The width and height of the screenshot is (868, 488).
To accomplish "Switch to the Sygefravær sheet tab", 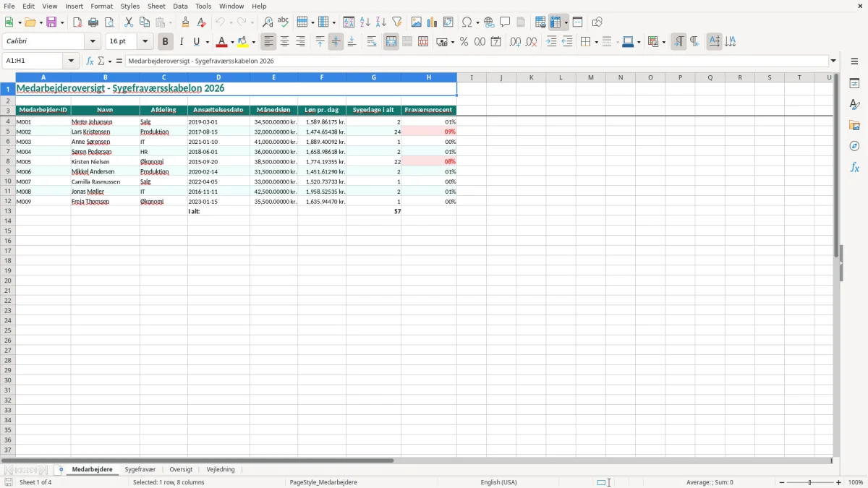I will tap(140, 469).
